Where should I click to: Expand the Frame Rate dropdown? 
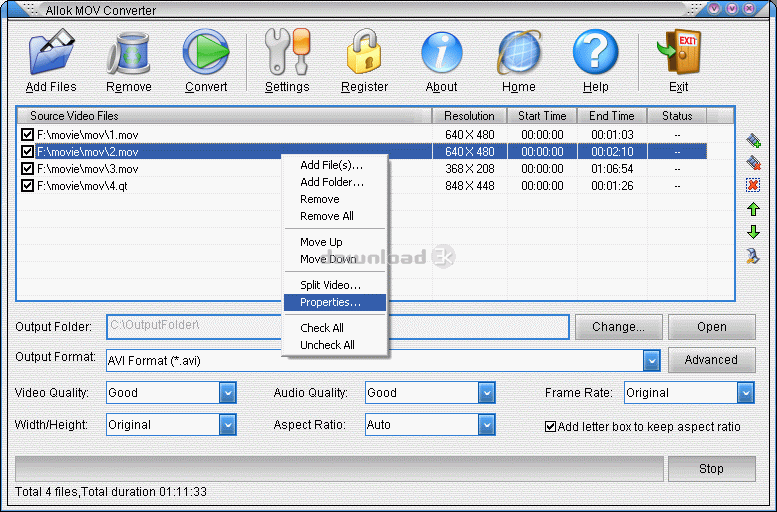tap(745, 393)
